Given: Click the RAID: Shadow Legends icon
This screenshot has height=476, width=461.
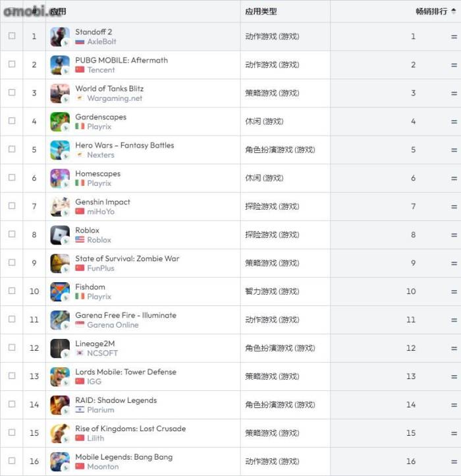Looking at the screenshot, I should click(60, 405).
